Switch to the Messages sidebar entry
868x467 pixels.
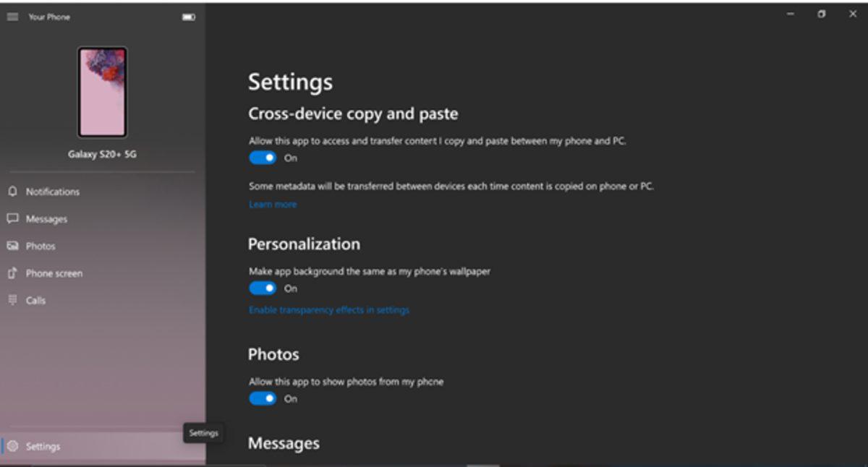tap(47, 218)
